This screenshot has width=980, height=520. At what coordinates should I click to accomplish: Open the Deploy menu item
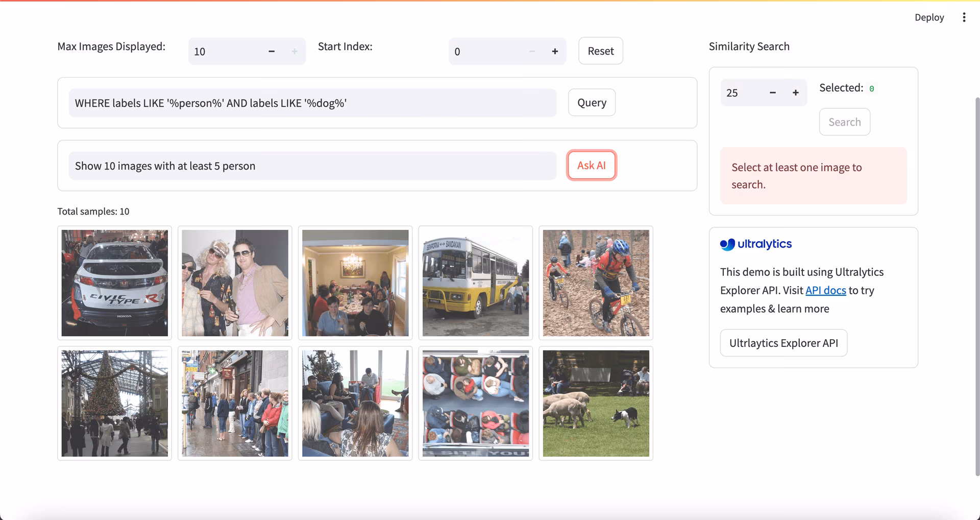click(x=929, y=17)
